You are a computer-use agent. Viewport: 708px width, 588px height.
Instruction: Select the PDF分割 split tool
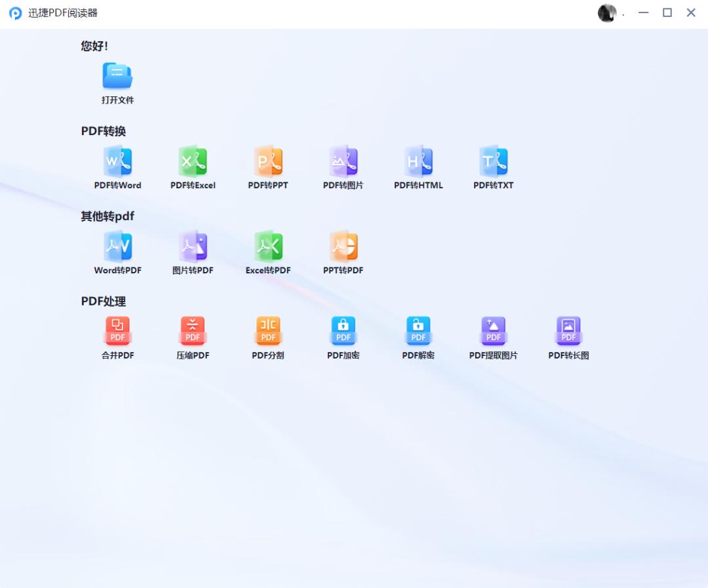tap(268, 336)
